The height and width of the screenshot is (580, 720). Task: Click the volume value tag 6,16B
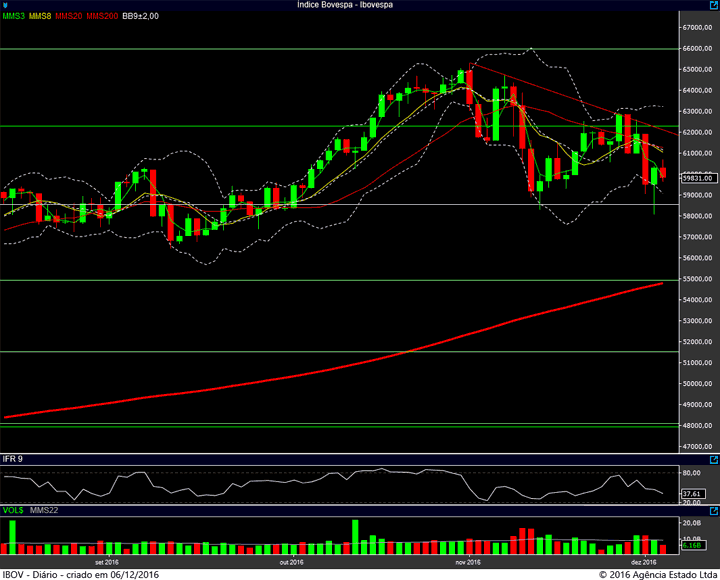pos(692,545)
